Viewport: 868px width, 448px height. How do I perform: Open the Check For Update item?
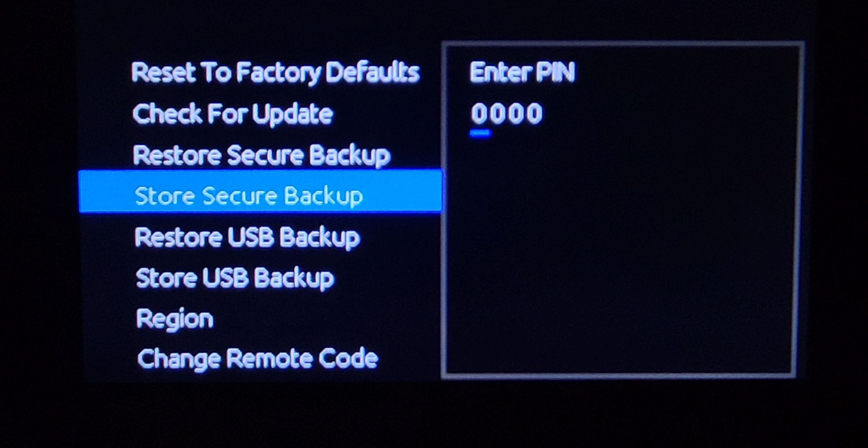pos(233,114)
